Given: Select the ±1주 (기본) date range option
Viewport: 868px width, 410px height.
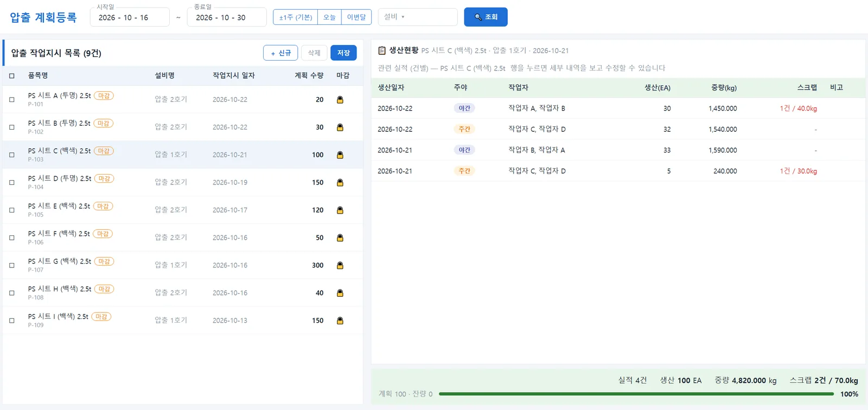Looking at the screenshot, I should pos(296,17).
